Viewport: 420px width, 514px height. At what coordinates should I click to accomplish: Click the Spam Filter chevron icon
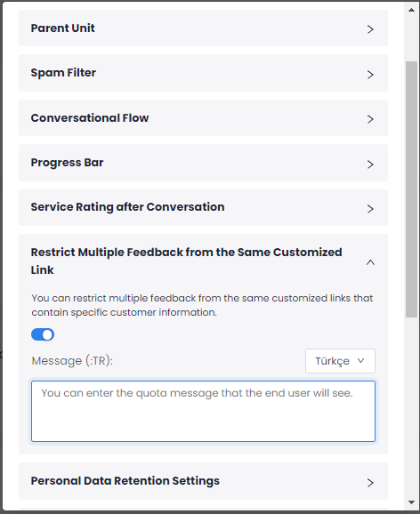tap(370, 75)
